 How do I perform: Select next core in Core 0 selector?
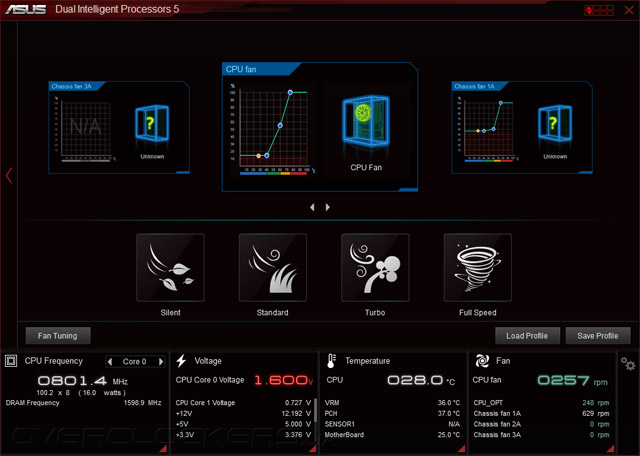click(161, 361)
